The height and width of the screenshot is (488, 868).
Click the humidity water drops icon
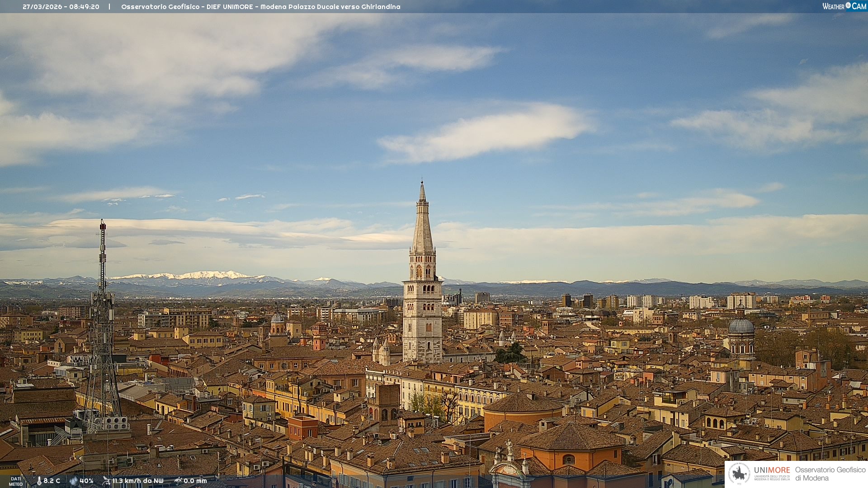(x=74, y=481)
